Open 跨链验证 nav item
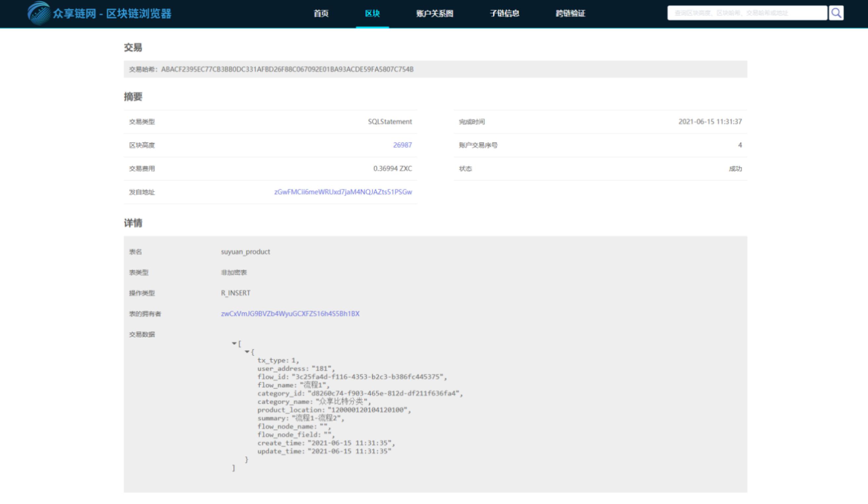 [571, 14]
